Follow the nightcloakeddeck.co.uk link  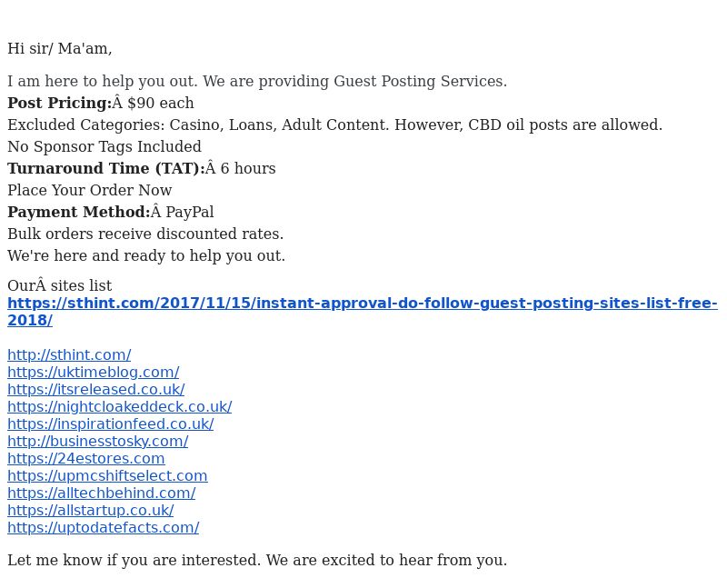click(120, 406)
